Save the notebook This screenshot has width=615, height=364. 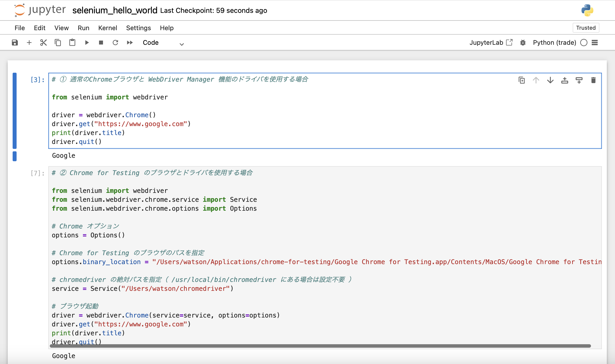click(15, 42)
